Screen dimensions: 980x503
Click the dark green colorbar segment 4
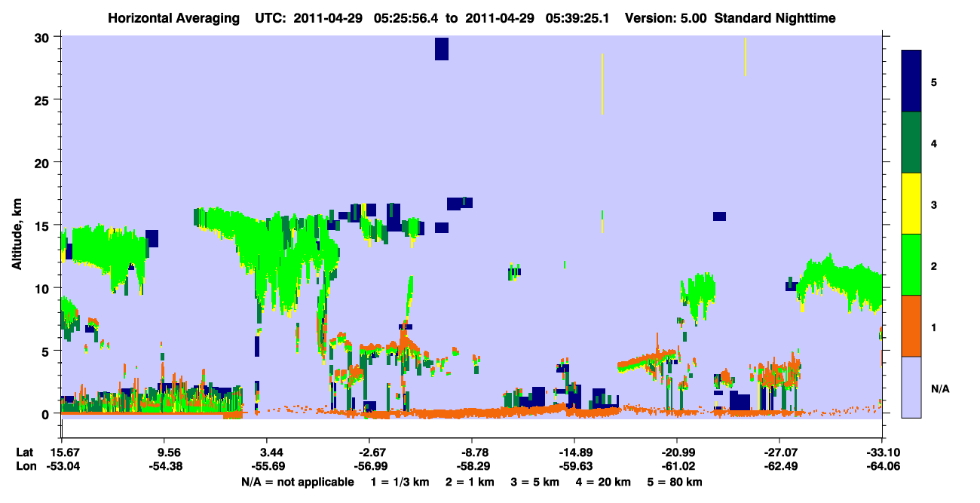[911, 143]
